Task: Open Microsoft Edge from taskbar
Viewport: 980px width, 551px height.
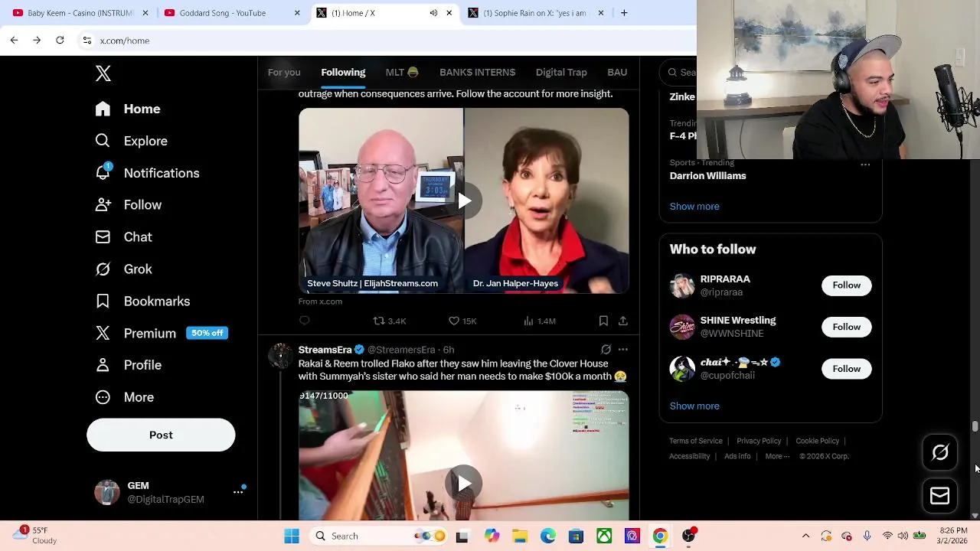Action: 548,536
